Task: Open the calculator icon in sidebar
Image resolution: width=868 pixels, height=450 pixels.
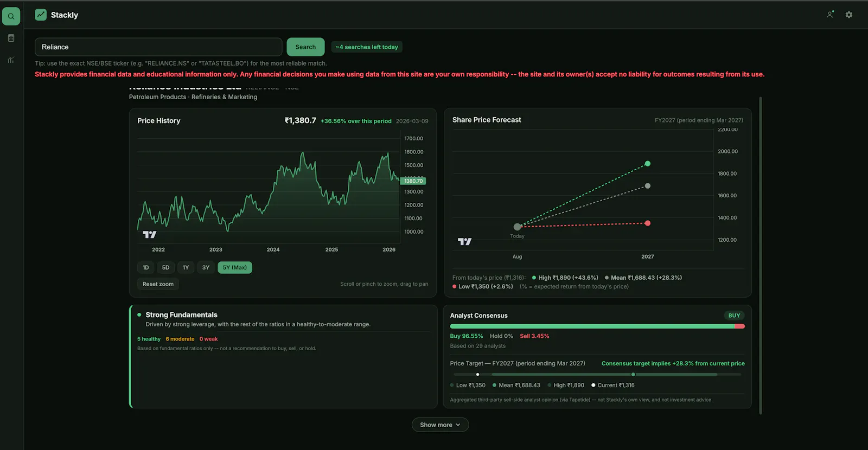Action: click(11, 38)
